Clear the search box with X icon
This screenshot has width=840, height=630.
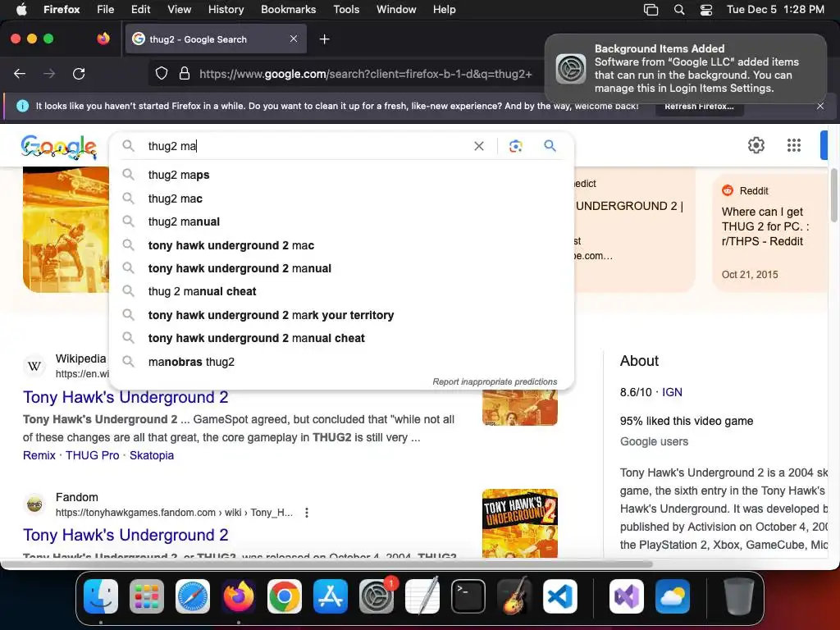click(x=479, y=146)
